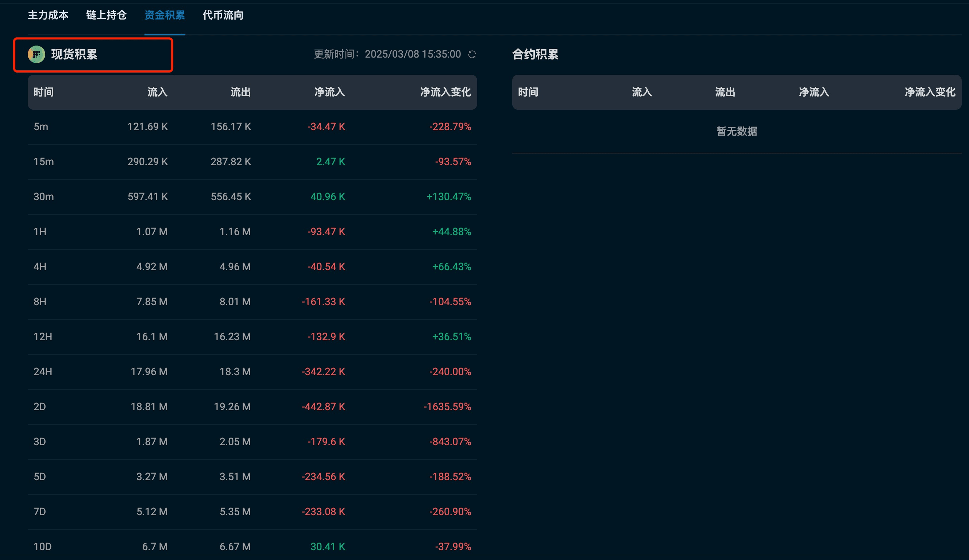This screenshot has height=560, width=969.
Task: Click the 现货积累 heading
Action: click(x=74, y=54)
